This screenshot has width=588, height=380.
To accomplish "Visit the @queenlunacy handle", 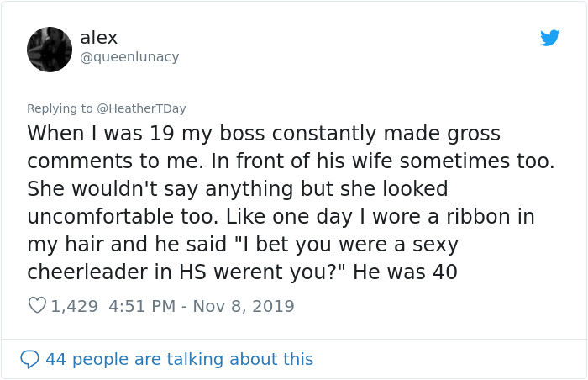I will pyautogui.click(x=129, y=57).
